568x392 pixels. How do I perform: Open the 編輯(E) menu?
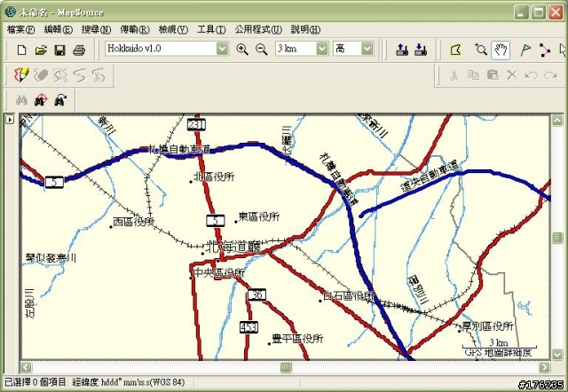[x=59, y=29]
